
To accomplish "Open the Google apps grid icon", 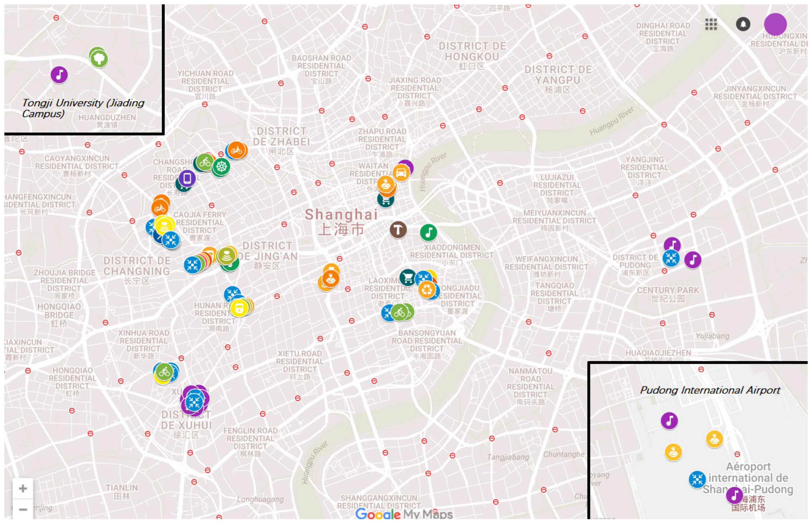I will pyautogui.click(x=711, y=24).
